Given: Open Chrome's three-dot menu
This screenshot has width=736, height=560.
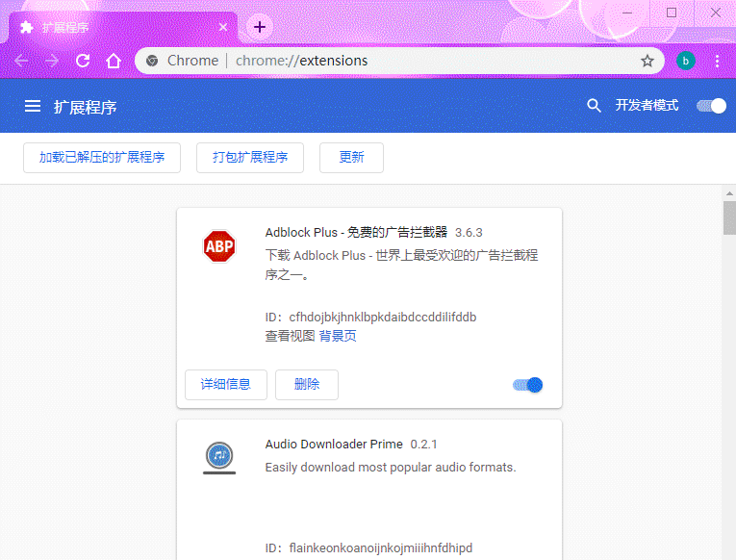Looking at the screenshot, I should [717, 61].
